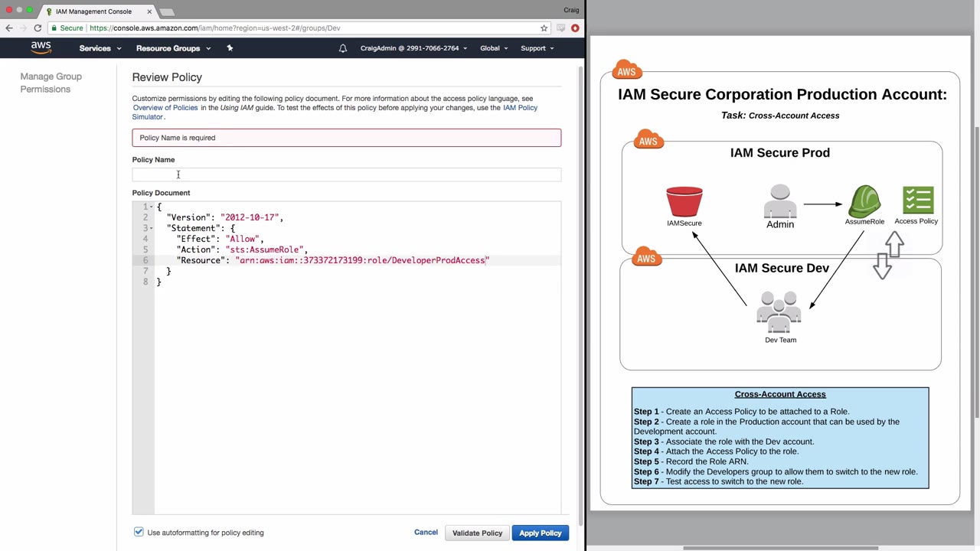
Task: Click into the Policy Name input field
Action: coord(346,175)
